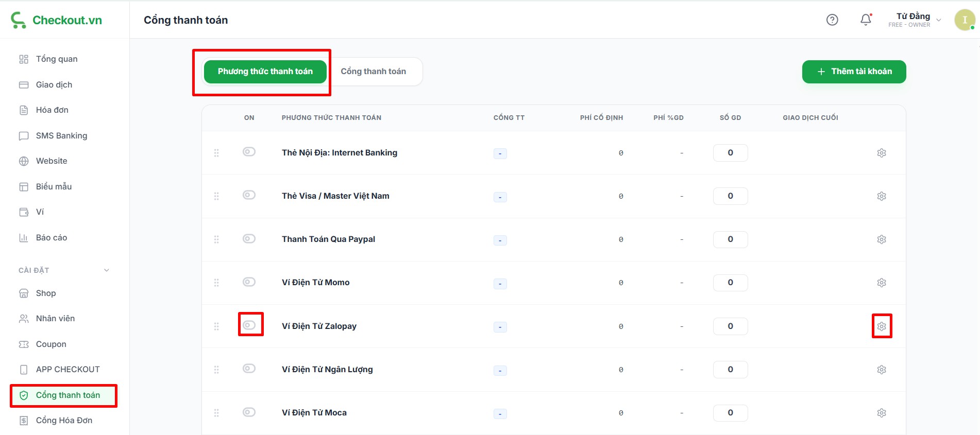Click gear icon for Thẻ Nội Địa: Internet Banking

click(x=882, y=153)
